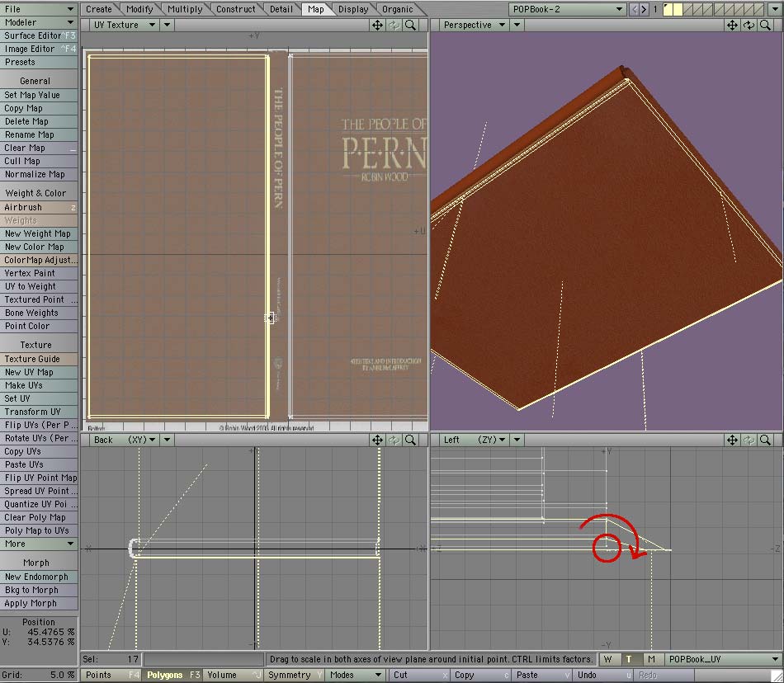This screenshot has height=683, width=784.
Task: Open the Modify tab
Action: (139, 9)
